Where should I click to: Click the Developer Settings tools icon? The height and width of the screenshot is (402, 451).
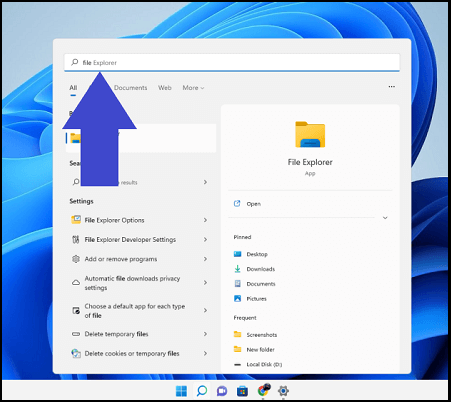tap(76, 239)
